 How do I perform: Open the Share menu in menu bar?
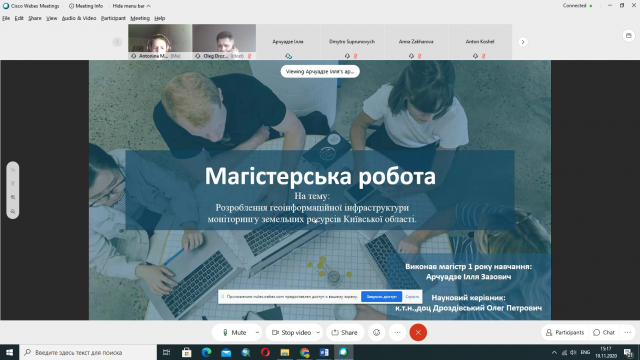[x=35, y=18]
